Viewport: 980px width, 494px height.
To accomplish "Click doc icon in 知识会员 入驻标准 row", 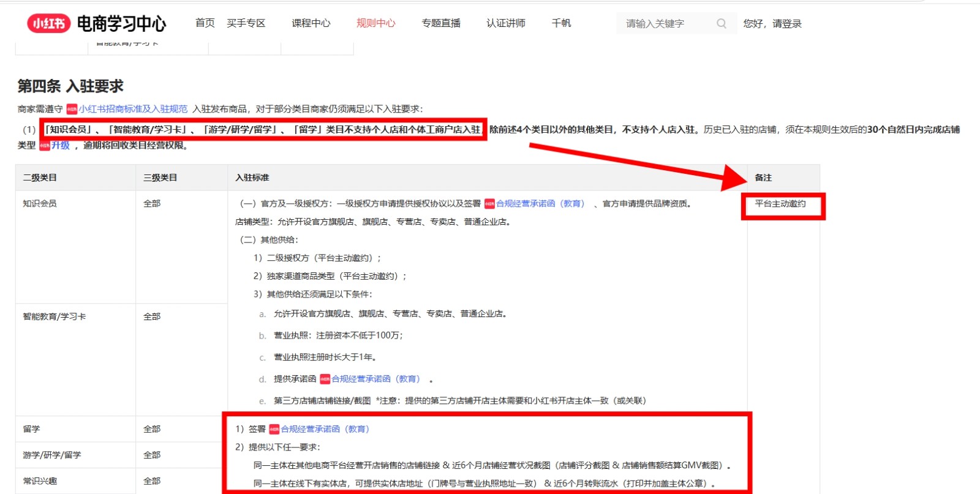I will (489, 204).
